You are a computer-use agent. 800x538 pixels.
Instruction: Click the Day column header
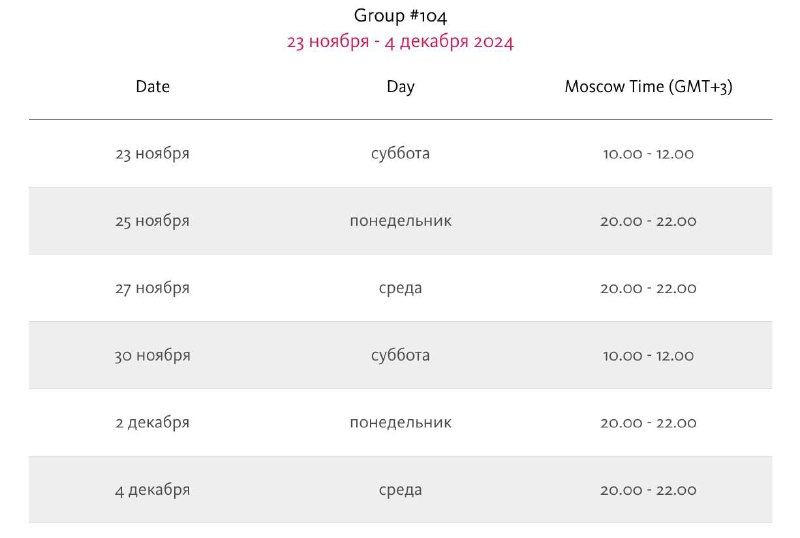401,87
